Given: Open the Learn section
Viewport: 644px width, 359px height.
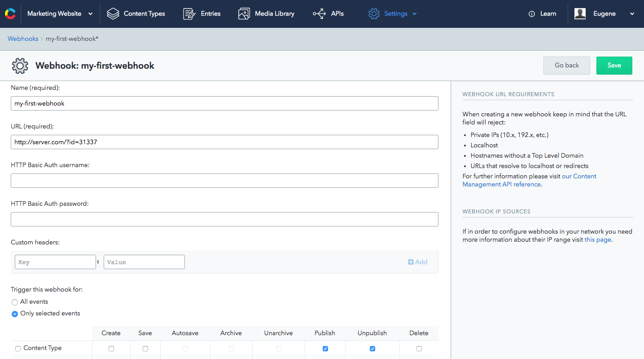Looking at the screenshot, I should click(x=543, y=14).
